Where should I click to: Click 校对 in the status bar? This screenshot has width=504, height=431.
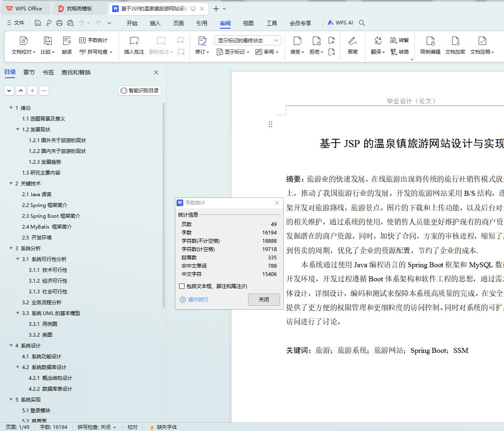coord(133,427)
